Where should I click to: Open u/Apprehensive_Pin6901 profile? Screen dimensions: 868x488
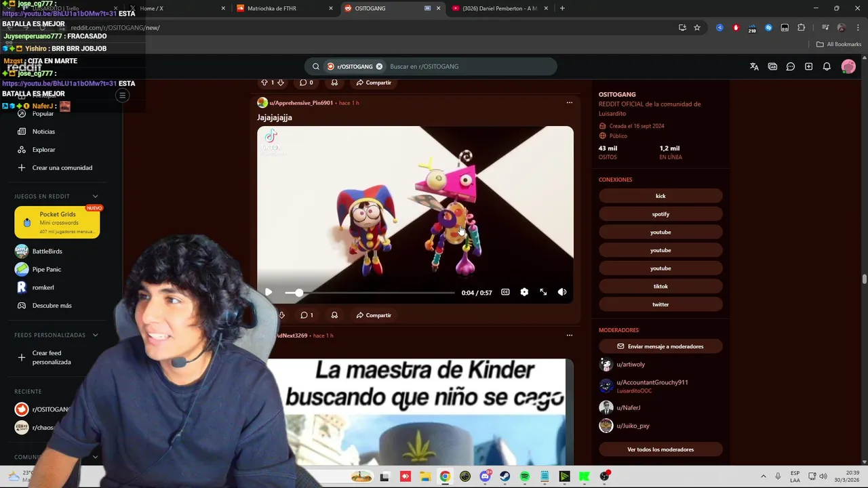301,103
